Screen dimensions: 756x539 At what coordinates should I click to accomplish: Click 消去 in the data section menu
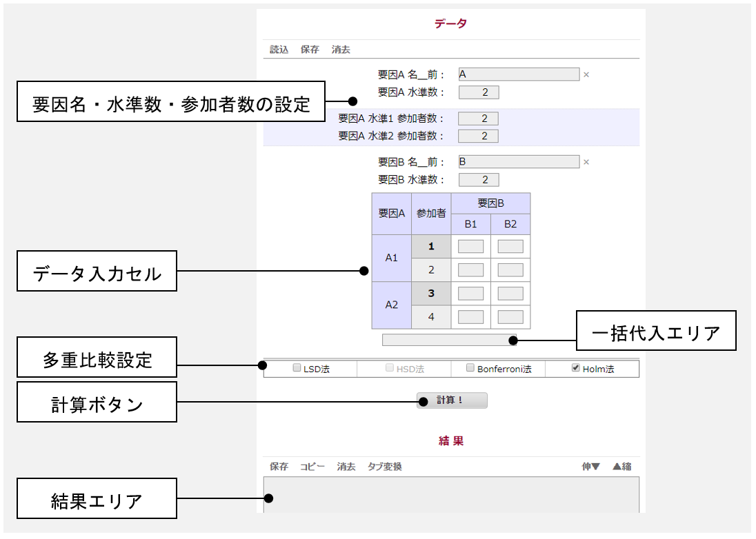[341, 50]
